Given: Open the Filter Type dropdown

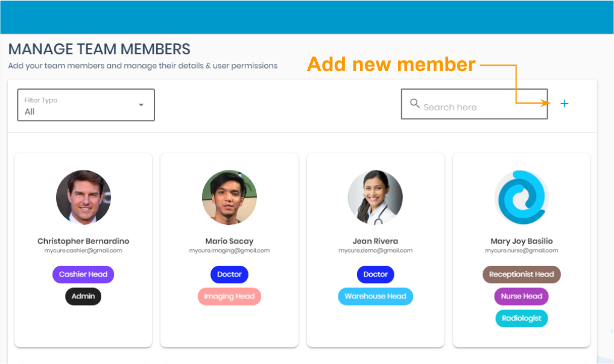Looking at the screenshot, I should [x=86, y=105].
